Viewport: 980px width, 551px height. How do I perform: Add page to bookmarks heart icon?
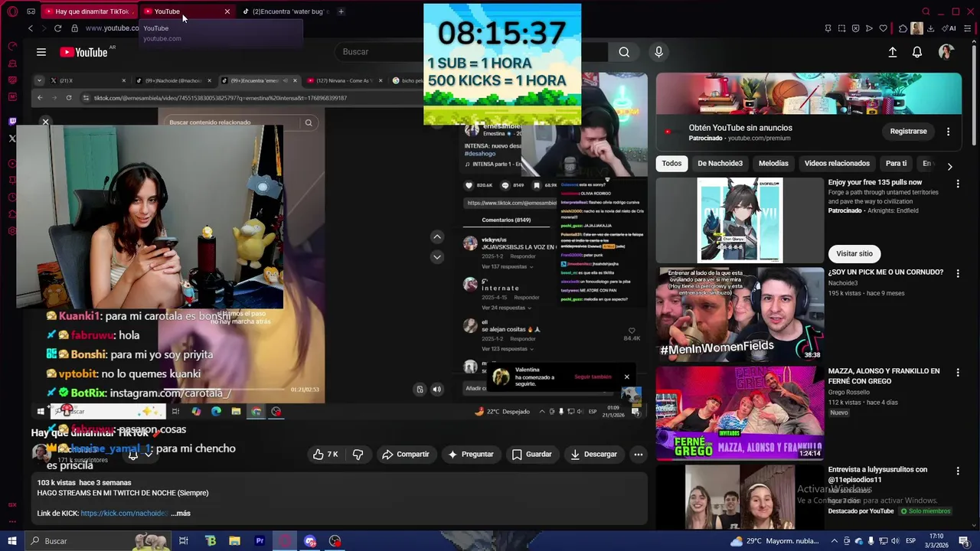883,28
